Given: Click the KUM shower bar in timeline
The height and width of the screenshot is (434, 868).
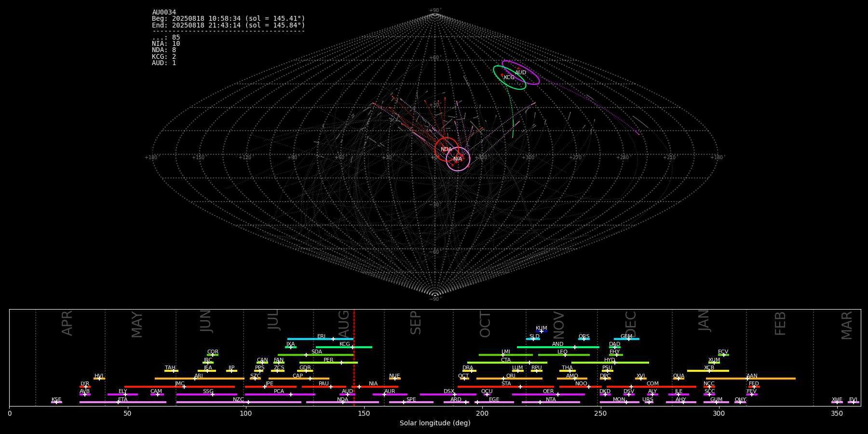Looking at the screenshot, I should [542, 331].
